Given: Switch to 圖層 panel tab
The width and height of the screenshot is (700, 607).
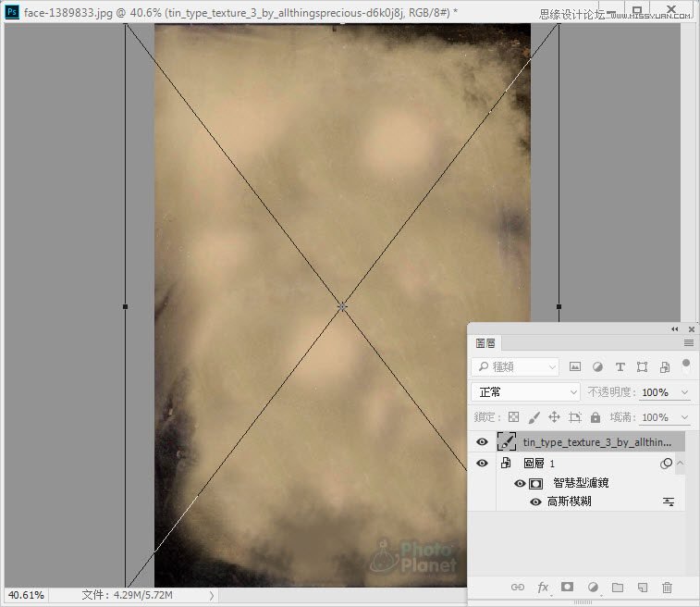Looking at the screenshot, I should [485, 343].
